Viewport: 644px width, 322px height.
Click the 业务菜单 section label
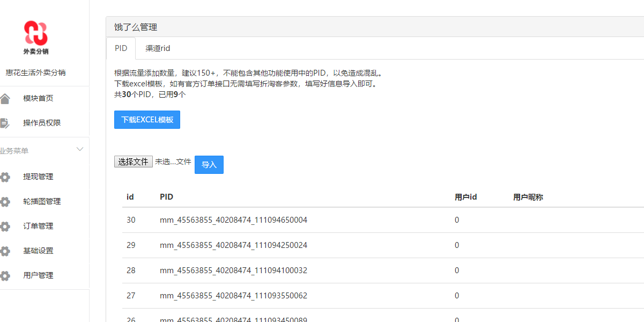[x=14, y=151]
